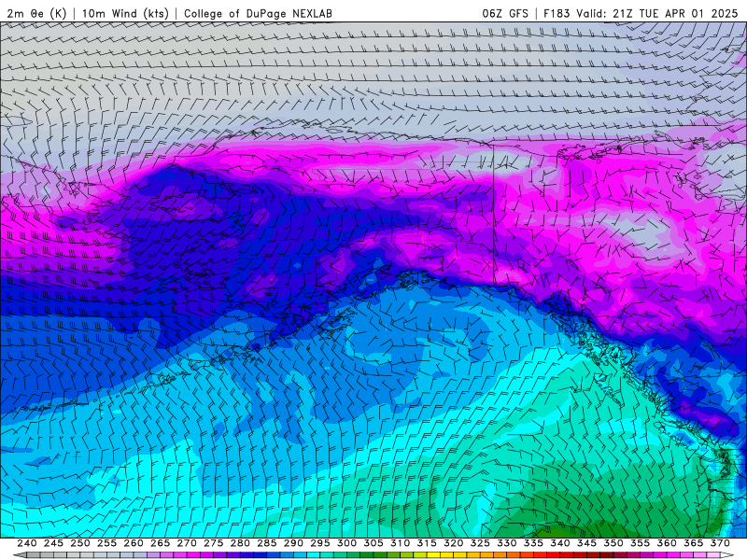This screenshot has width=747, height=560.
Task: Select the 330 label on the color scale
Action: click(507, 543)
